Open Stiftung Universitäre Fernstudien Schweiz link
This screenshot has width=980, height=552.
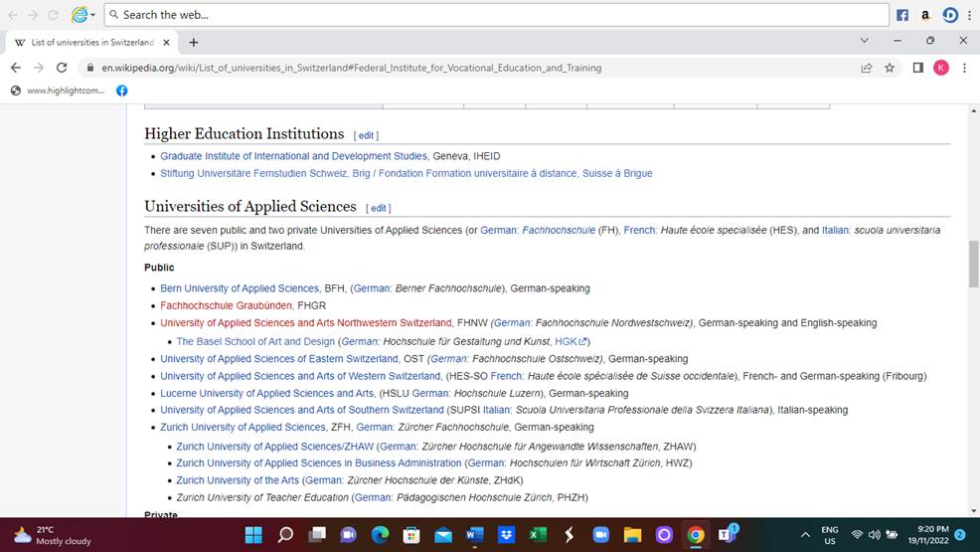click(407, 173)
